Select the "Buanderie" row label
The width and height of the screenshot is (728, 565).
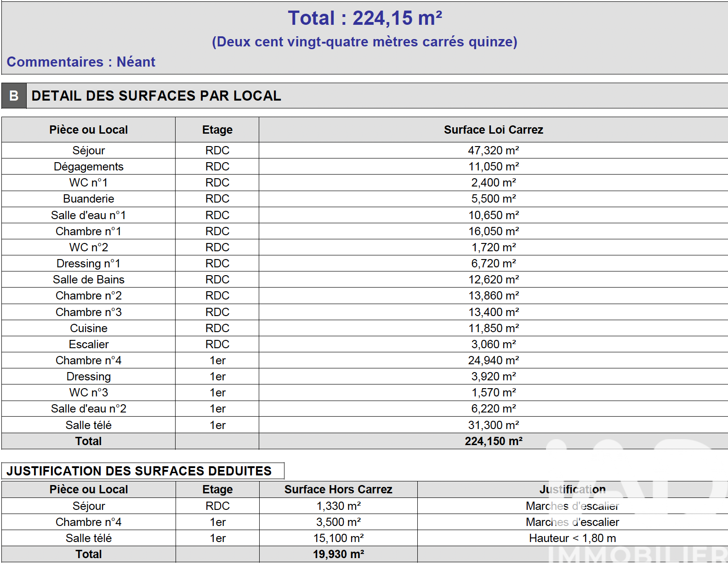(88, 199)
